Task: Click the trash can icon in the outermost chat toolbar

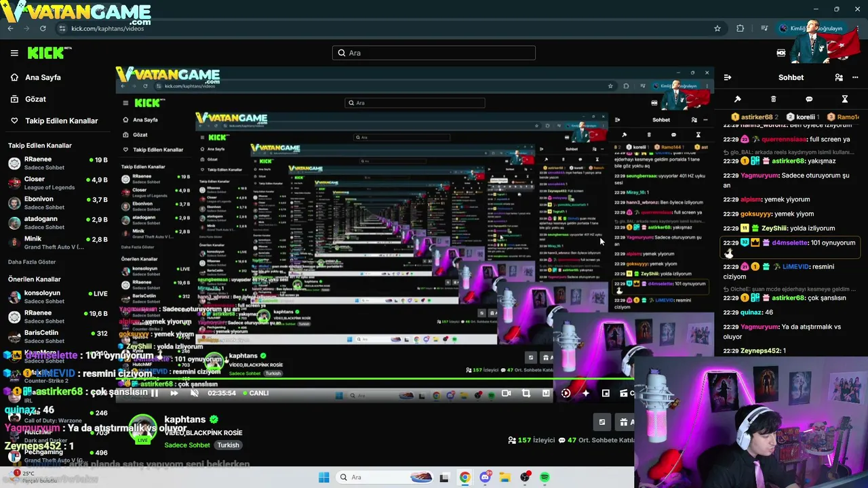Action: 773,99
